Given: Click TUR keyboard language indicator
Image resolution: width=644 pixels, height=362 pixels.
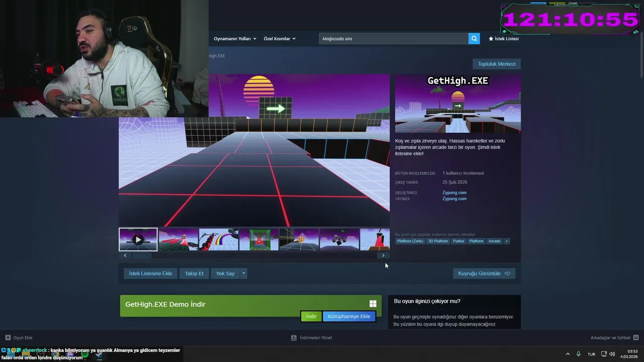Looking at the screenshot, I should pyautogui.click(x=592, y=354).
